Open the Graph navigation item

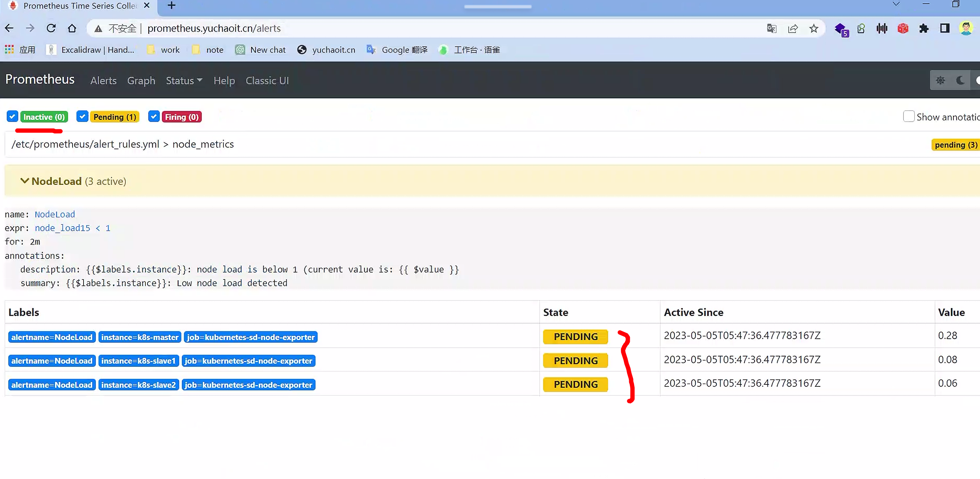click(141, 81)
